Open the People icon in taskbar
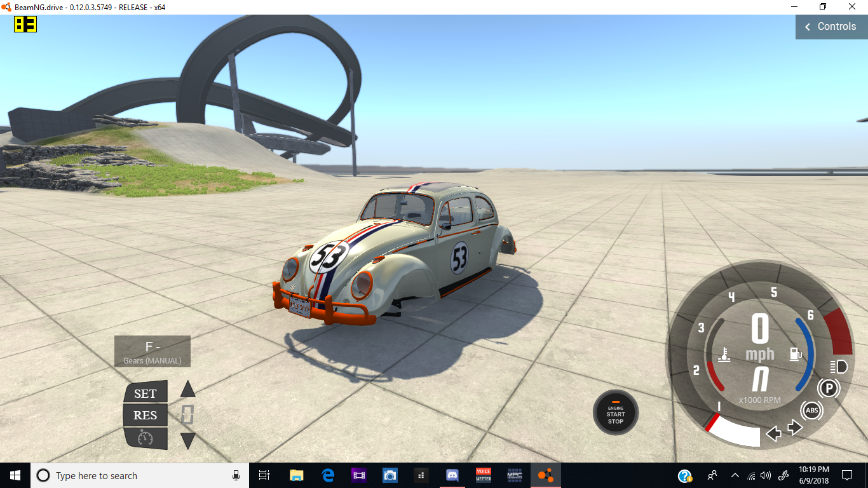This screenshot has width=868, height=488. [x=712, y=475]
